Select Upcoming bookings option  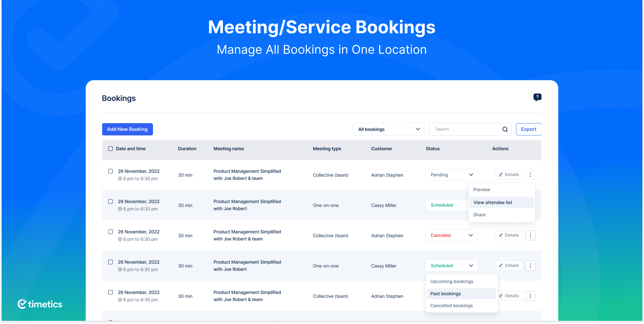[x=462, y=281]
